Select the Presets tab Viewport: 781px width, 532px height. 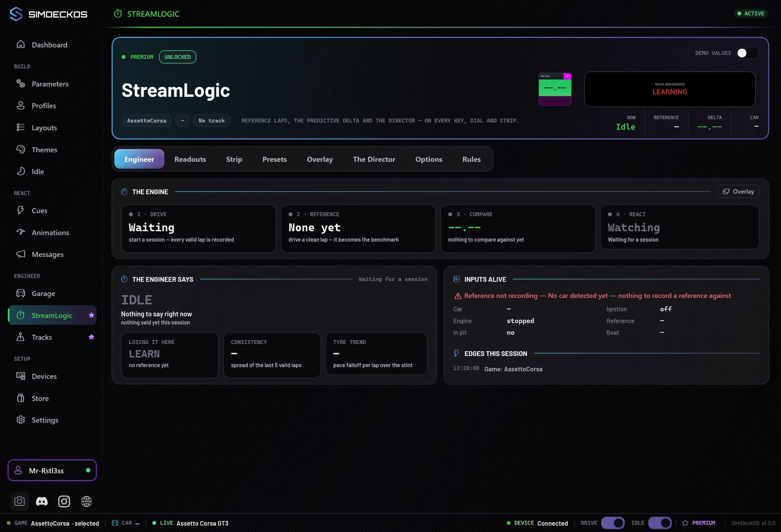(x=275, y=159)
